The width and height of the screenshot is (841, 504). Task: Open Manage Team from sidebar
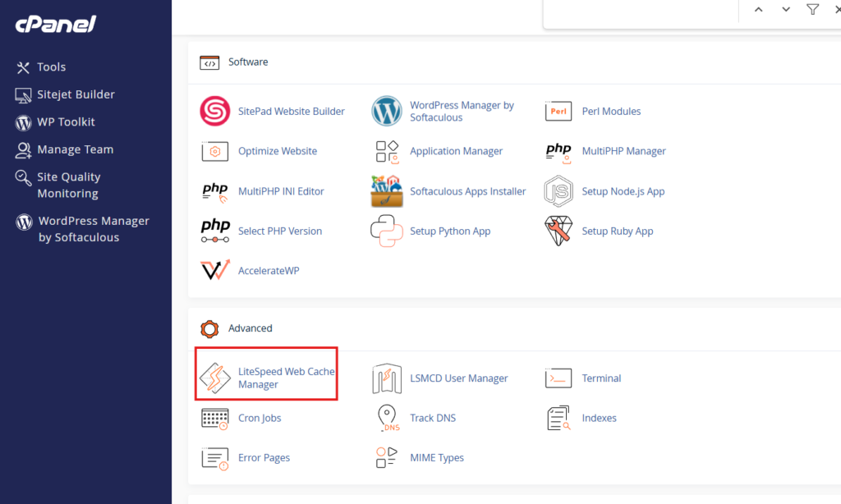(75, 149)
